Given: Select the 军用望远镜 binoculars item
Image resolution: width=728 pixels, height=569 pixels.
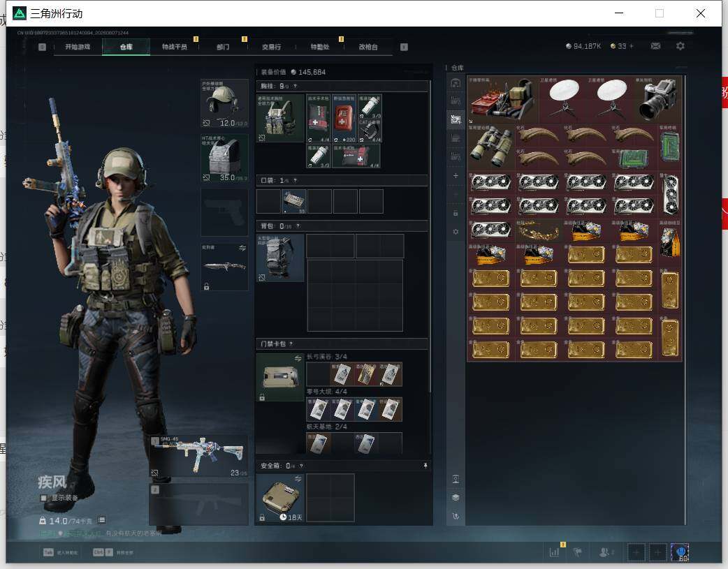Looking at the screenshot, I should [x=491, y=147].
